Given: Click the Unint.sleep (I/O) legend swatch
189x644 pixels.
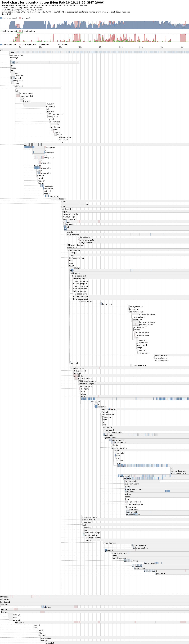Looking at the screenshot, I should point(20,44).
